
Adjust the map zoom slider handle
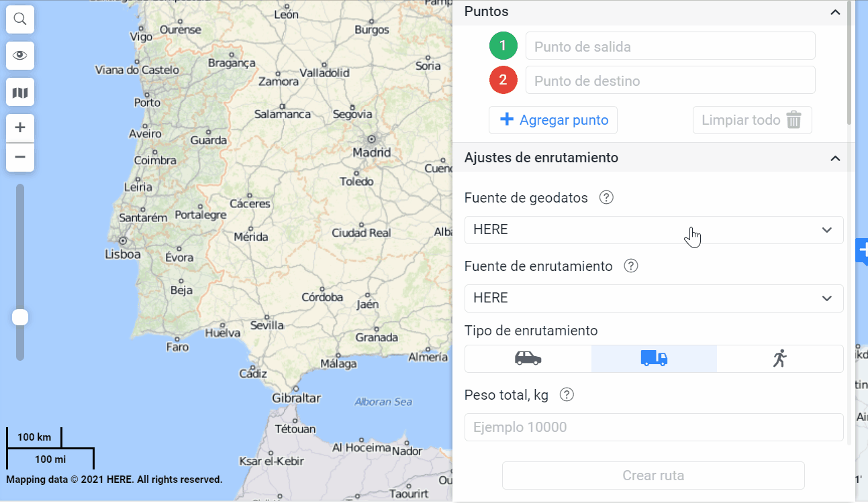[x=19, y=317]
